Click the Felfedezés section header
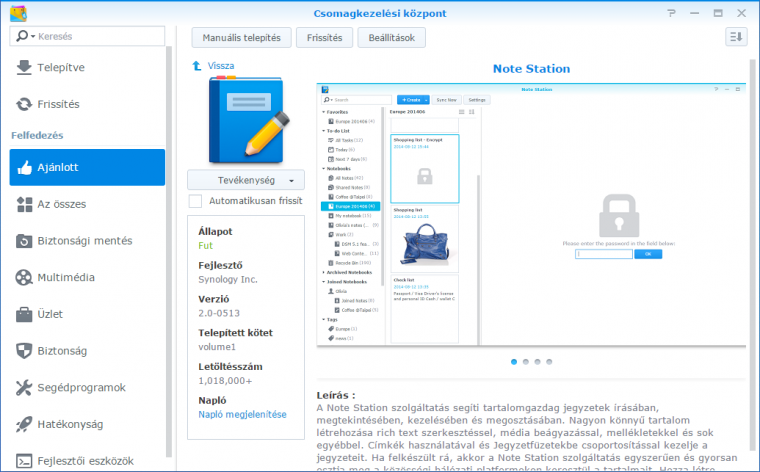Image resolution: width=760 pixels, height=472 pixels. click(37, 135)
